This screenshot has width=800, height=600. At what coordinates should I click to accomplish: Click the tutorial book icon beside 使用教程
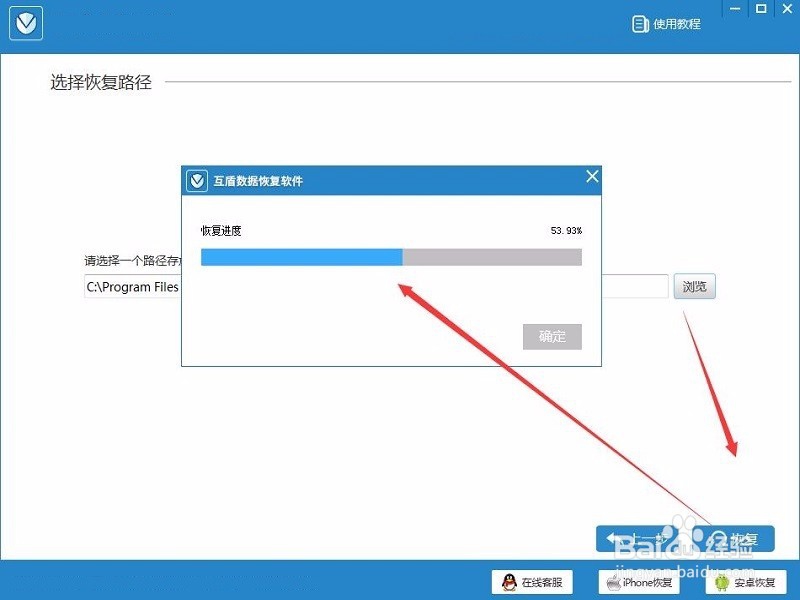point(640,22)
